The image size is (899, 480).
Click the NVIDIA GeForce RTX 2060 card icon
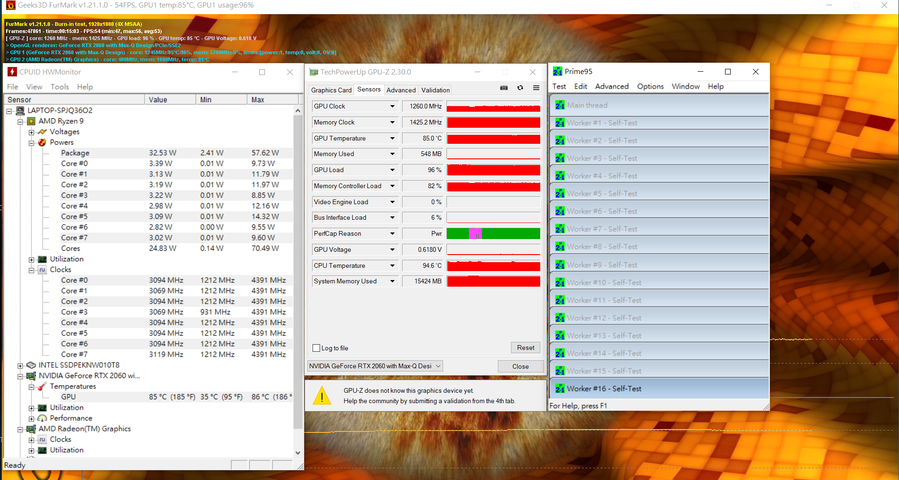32,376
